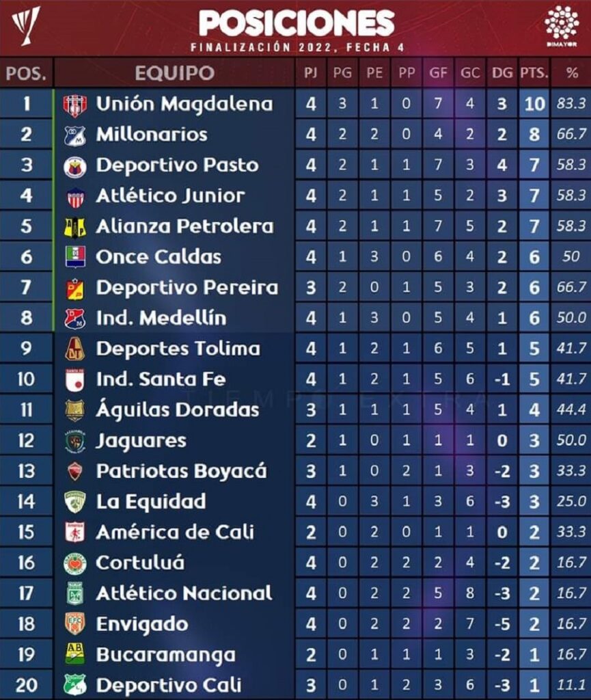This screenshot has height=700, width=591.
Task: Click the Alianza Petrolera yellow crest
Action: (75, 228)
